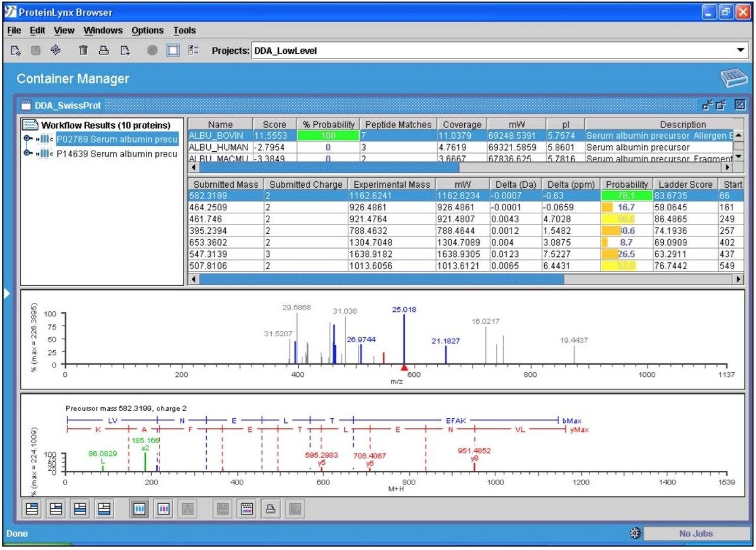The image size is (756, 550).
Task: Click the grey round stop icon
Action: click(152, 51)
